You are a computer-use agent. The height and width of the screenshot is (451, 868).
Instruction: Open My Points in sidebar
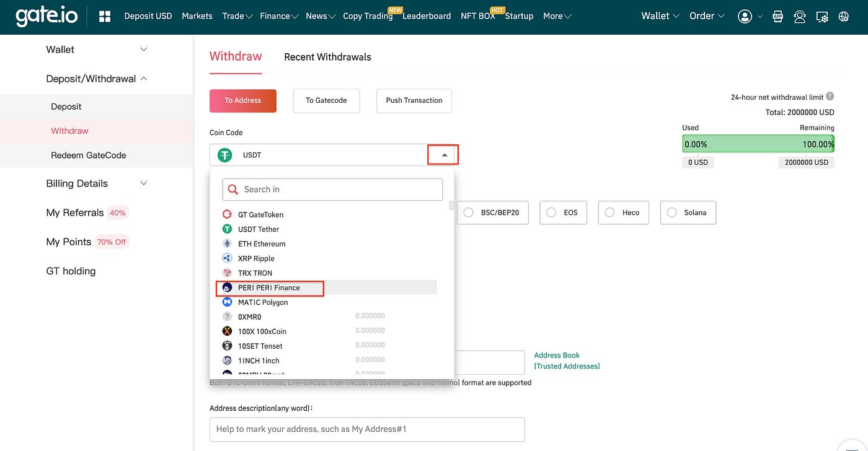tap(69, 242)
